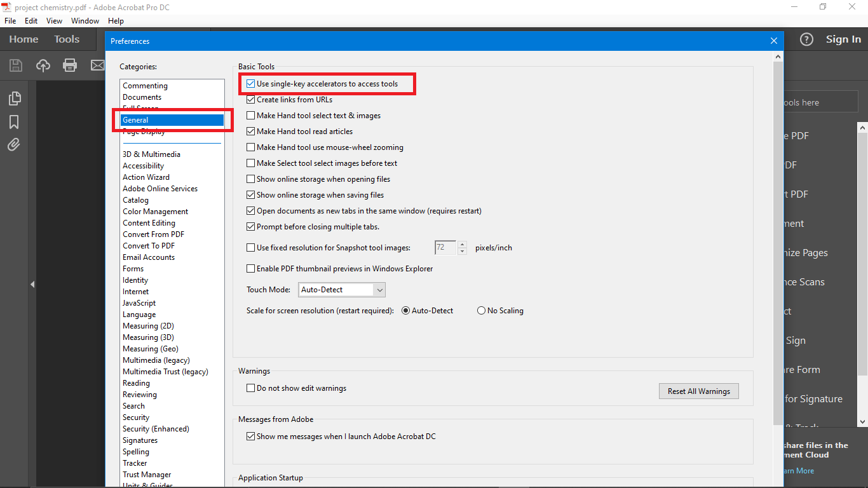Increase snapshot resolution with up arrow
Viewport: 868px width, 488px height.
(462, 245)
